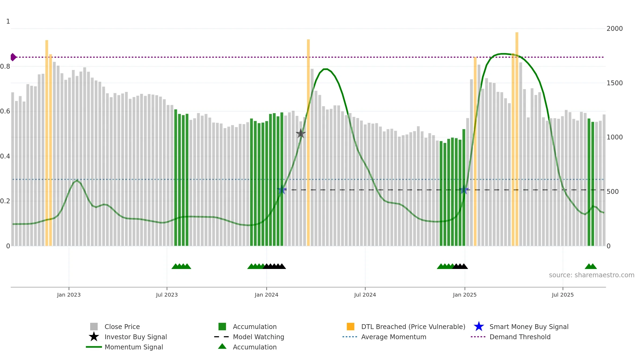The image size is (644, 362).
Task: Click the green Accumulation triangle legend icon
Action: (222, 346)
